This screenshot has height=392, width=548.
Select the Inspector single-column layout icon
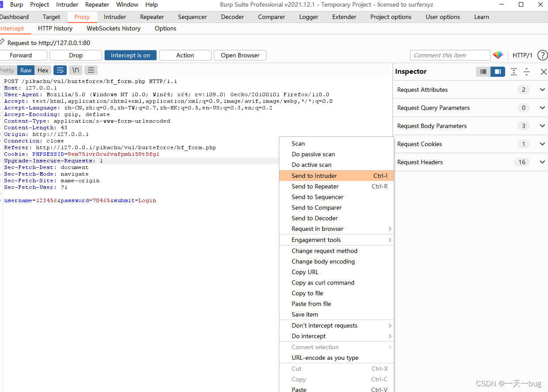[483, 72]
